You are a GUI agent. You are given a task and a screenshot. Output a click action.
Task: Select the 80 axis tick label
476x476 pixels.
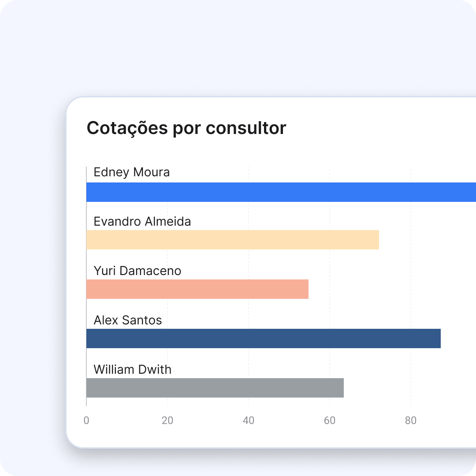[x=411, y=420]
